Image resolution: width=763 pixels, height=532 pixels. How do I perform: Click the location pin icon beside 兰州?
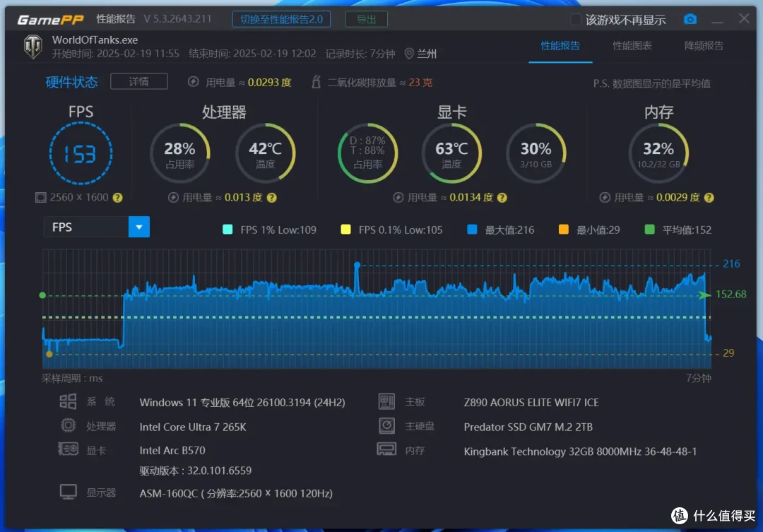coord(409,54)
